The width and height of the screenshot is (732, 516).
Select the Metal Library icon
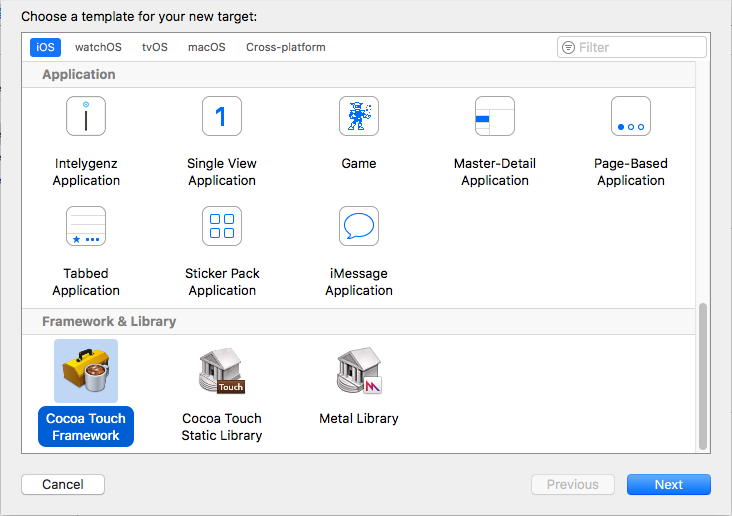[359, 371]
